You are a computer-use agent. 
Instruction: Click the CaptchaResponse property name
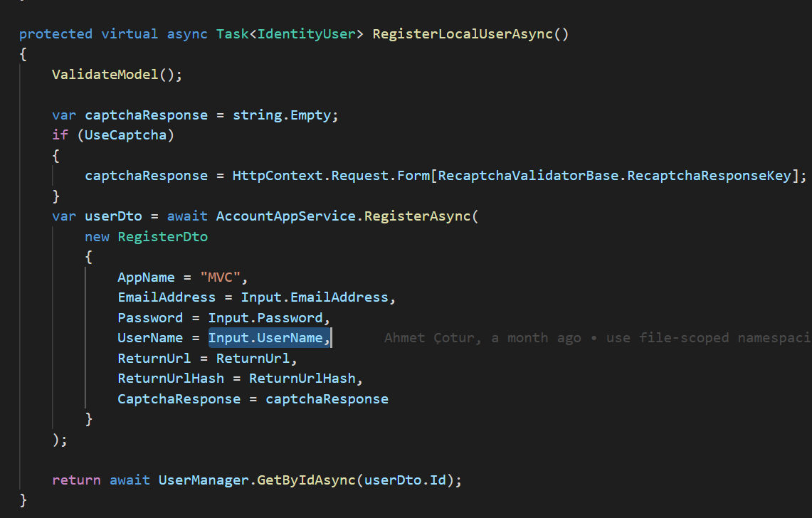179,399
